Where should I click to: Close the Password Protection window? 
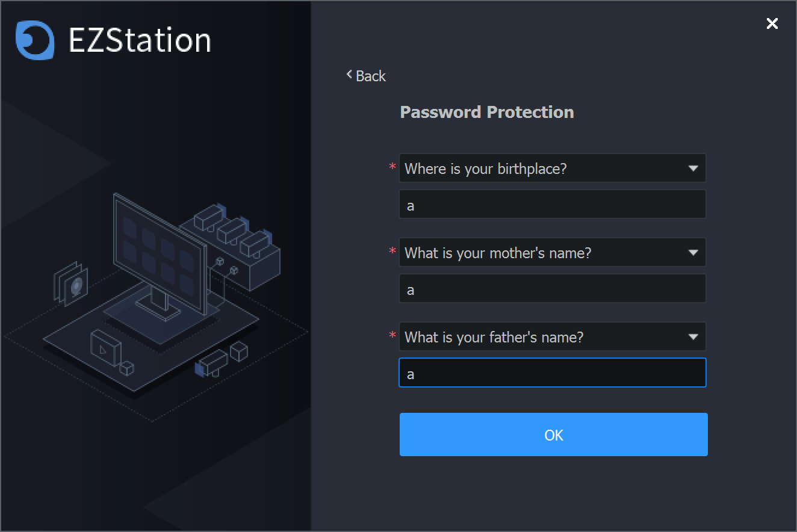click(772, 23)
